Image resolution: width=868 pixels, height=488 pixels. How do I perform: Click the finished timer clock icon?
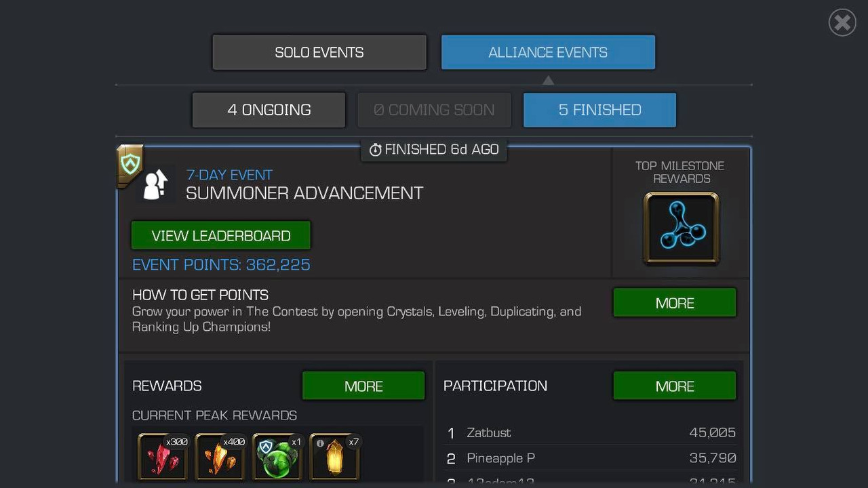[x=376, y=150]
